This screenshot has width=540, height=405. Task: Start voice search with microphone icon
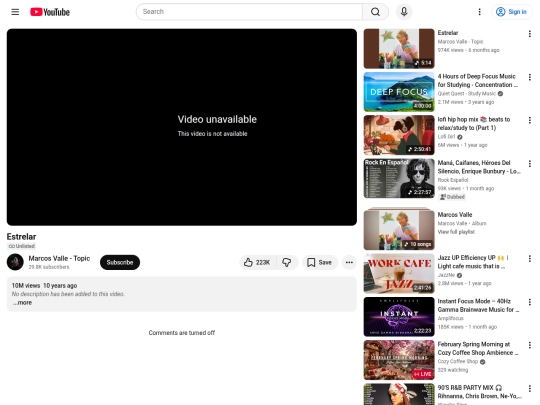point(404,12)
